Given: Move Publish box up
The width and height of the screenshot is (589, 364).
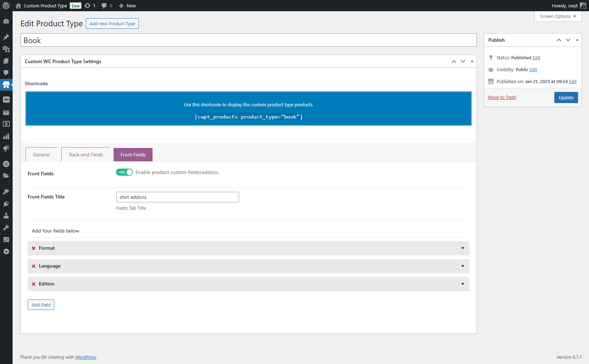Looking at the screenshot, I should pyautogui.click(x=559, y=40).
